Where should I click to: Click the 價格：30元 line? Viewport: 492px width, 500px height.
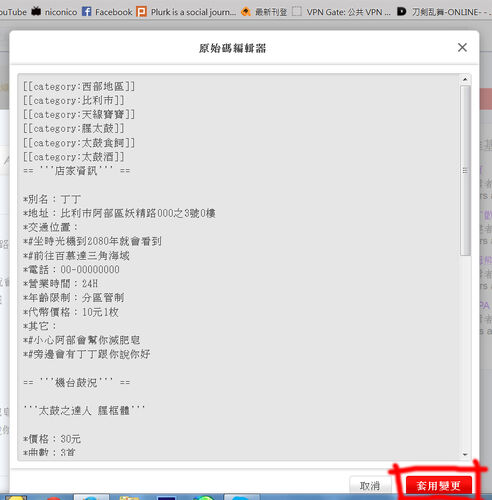52,439
